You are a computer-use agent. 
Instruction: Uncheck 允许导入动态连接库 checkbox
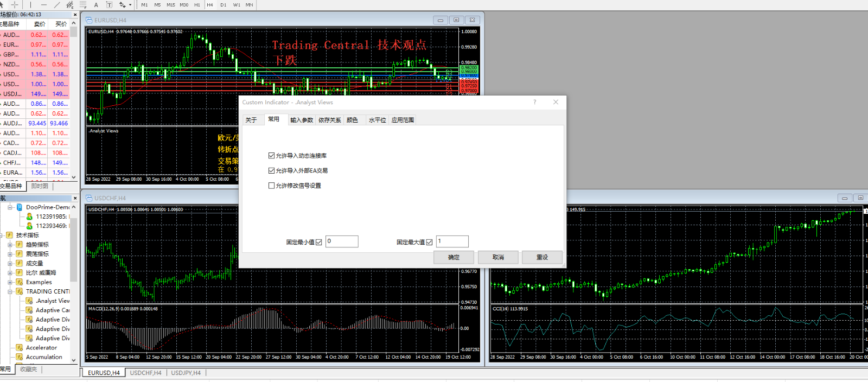pyautogui.click(x=272, y=156)
